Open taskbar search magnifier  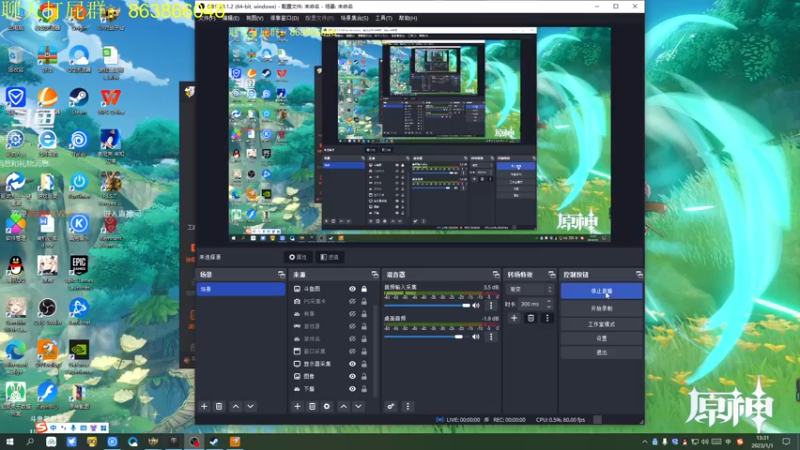30,442
